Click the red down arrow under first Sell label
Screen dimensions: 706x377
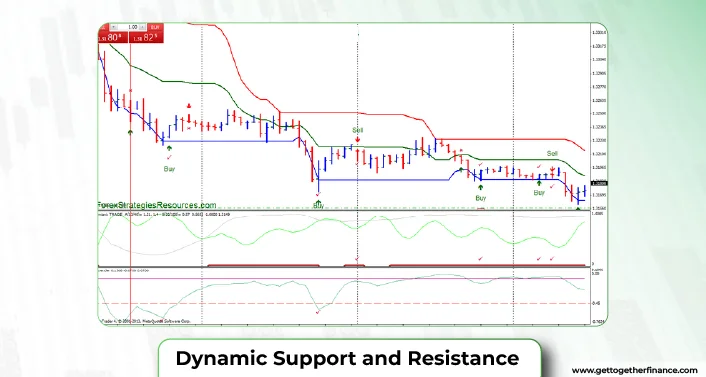point(358,139)
